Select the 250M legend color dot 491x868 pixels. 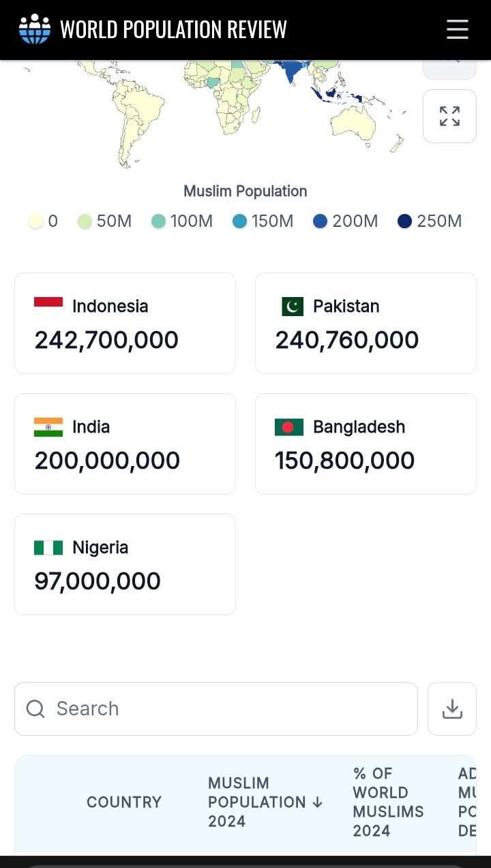click(x=405, y=221)
